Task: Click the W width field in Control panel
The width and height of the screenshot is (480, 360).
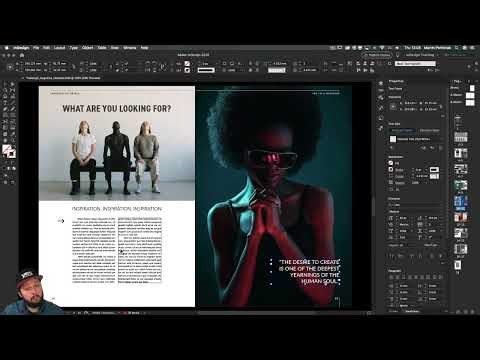Action: 59,63
